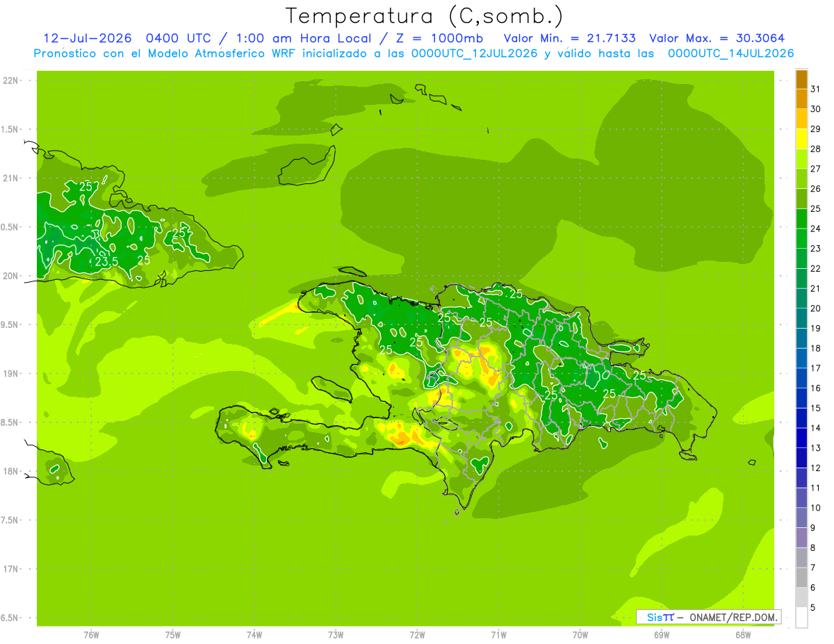The image size is (834, 644).
Task: Pick the gray legend swatch between 6 and 7
Action: click(801, 577)
